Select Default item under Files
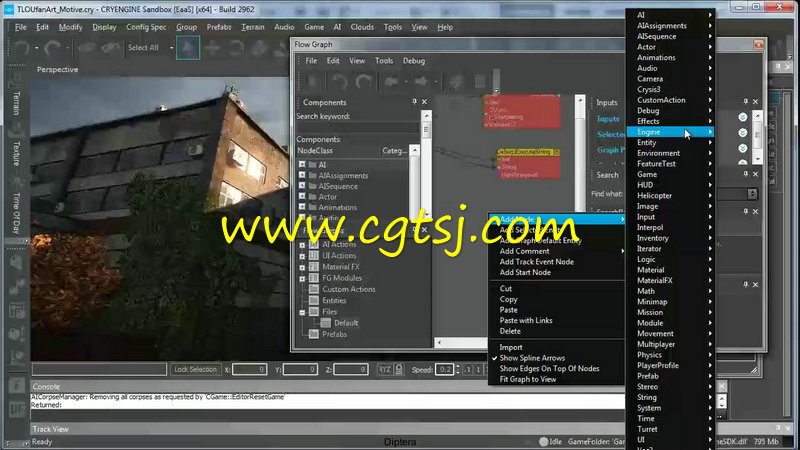 pos(346,323)
